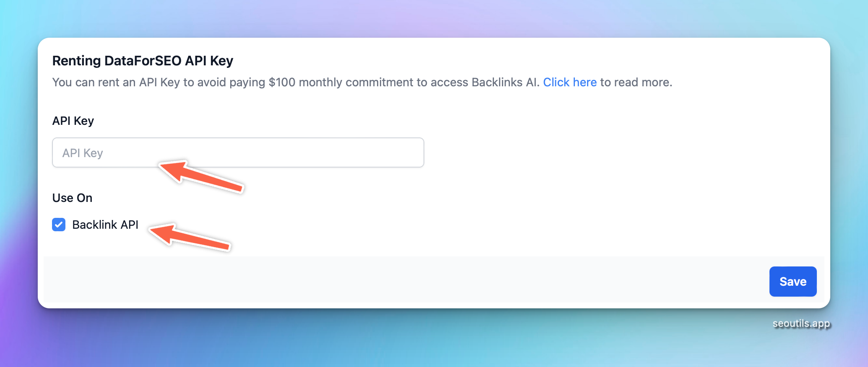Select the Renting DataForSEO API Key heading
The height and width of the screenshot is (367, 868).
point(143,61)
